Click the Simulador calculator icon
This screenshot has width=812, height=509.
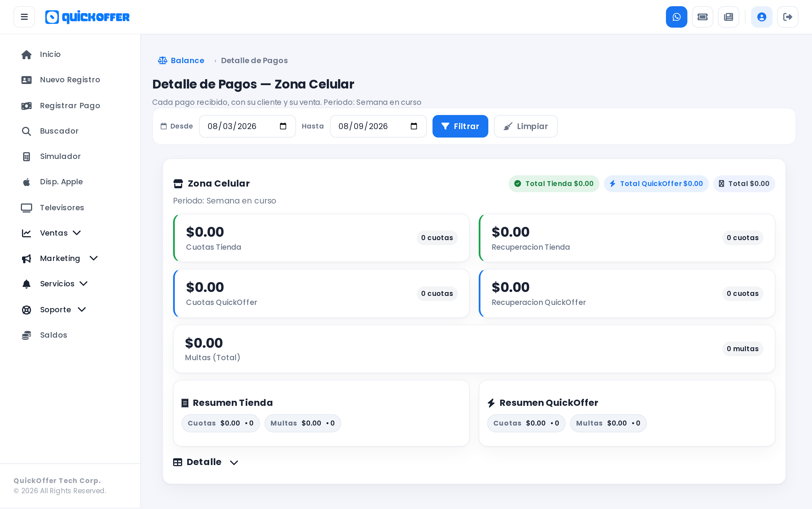tap(26, 156)
